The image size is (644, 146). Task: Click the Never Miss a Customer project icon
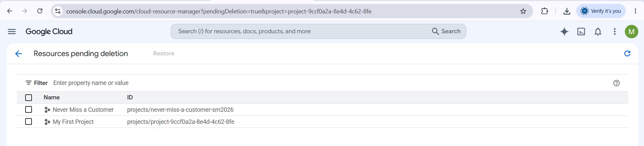click(x=47, y=110)
